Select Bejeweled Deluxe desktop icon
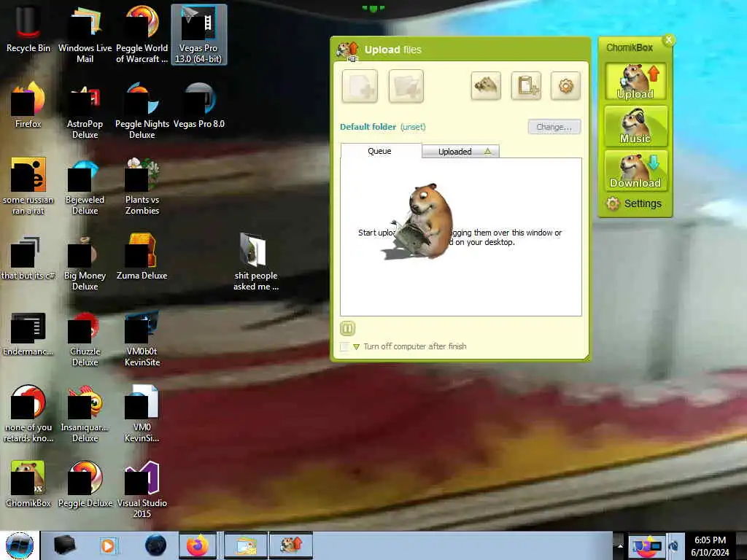Screen dimensions: 747x560 pos(85,187)
